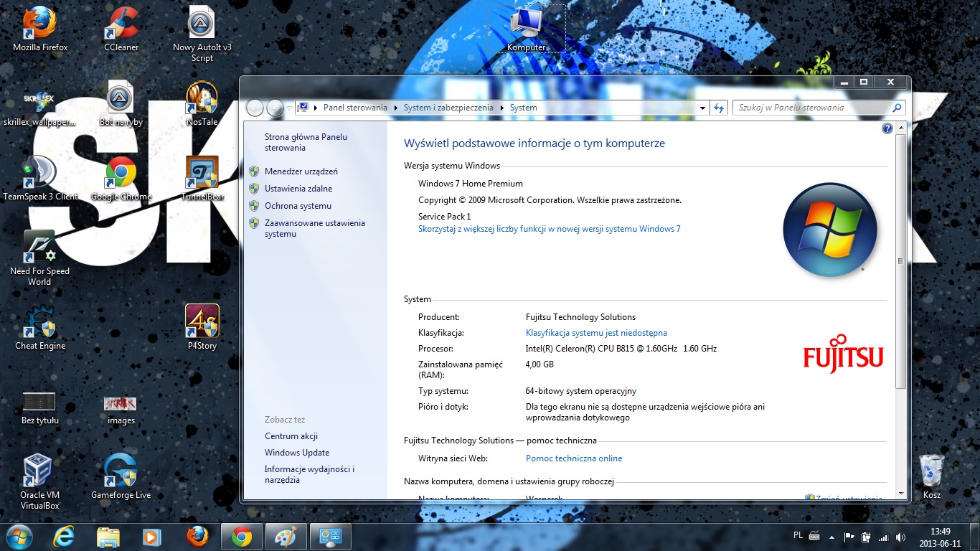Select the Komputer desktop icon
Screen dimensions: 980x551
(527, 29)
